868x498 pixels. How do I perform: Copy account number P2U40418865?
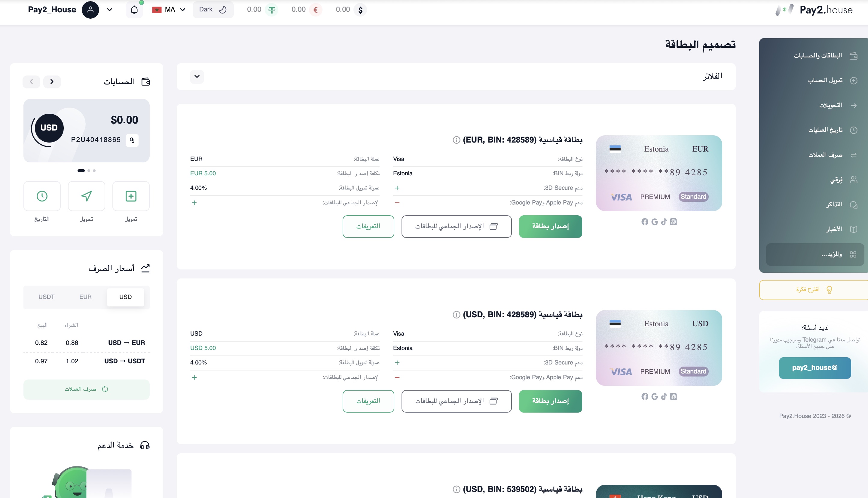click(132, 140)
